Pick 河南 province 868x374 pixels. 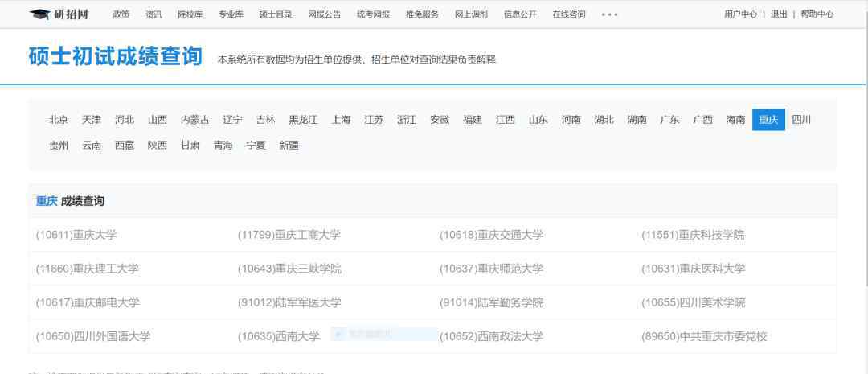point(571,120)
